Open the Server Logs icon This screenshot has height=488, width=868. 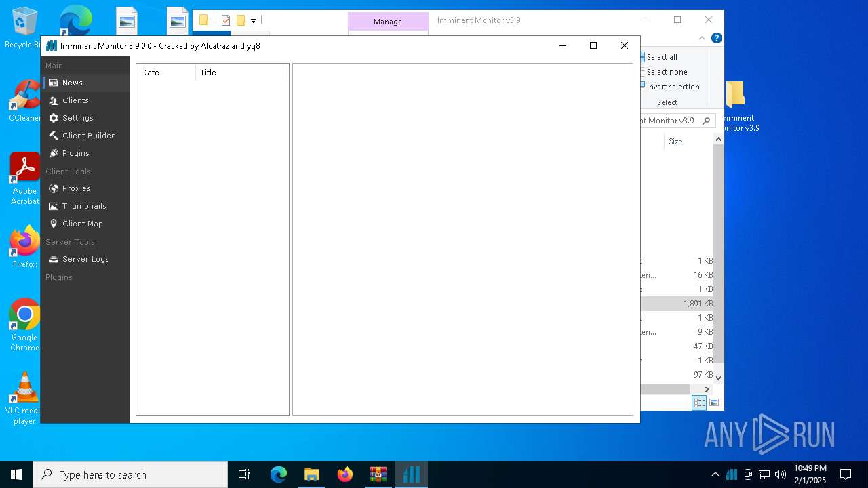click(x=54, y=259)
